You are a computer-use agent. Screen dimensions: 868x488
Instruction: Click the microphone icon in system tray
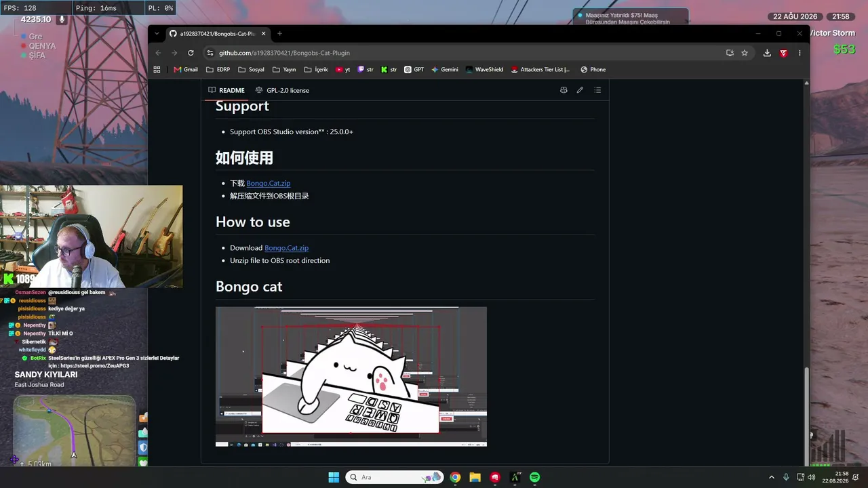(786, 477)
